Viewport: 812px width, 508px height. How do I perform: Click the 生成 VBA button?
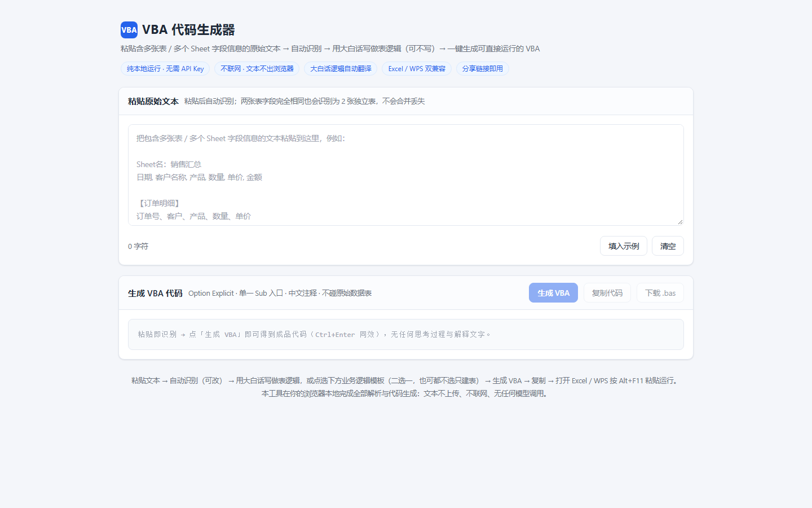tap(553, 293)
